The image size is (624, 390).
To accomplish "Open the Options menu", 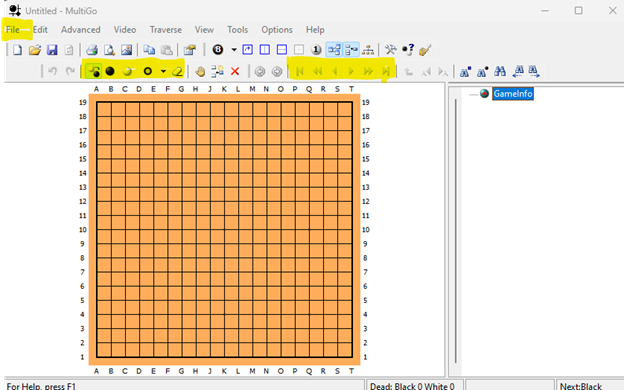I will [277, 30].
